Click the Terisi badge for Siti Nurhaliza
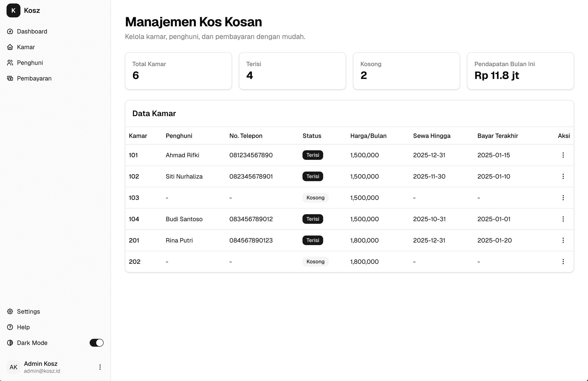 coord(312,176)
